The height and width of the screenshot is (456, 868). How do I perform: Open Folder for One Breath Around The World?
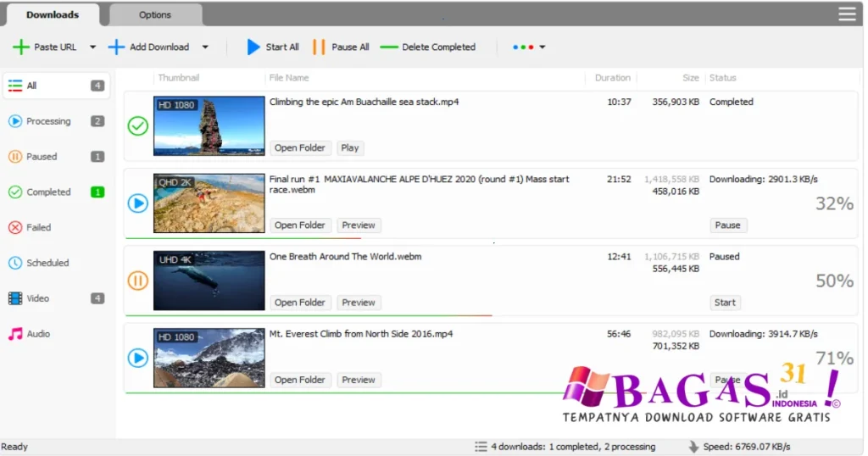point(300,303)
